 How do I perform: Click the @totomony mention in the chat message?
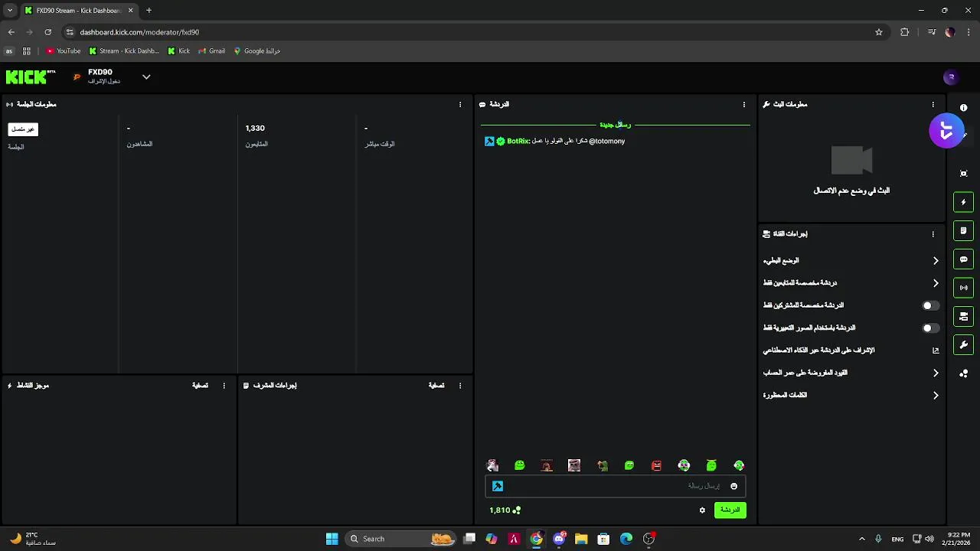click(x=607, y=142)
